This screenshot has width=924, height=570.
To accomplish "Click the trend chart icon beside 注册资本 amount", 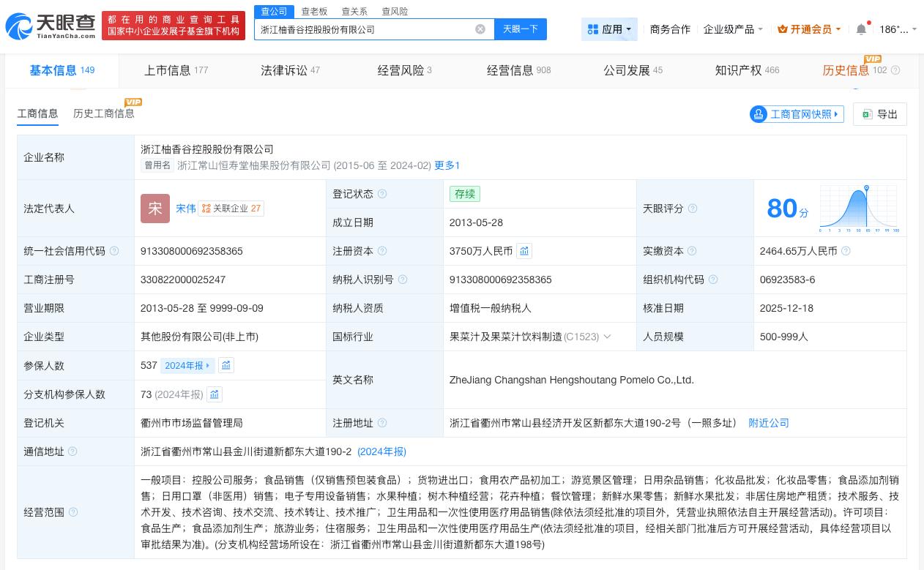I will [x=524, y=251].
